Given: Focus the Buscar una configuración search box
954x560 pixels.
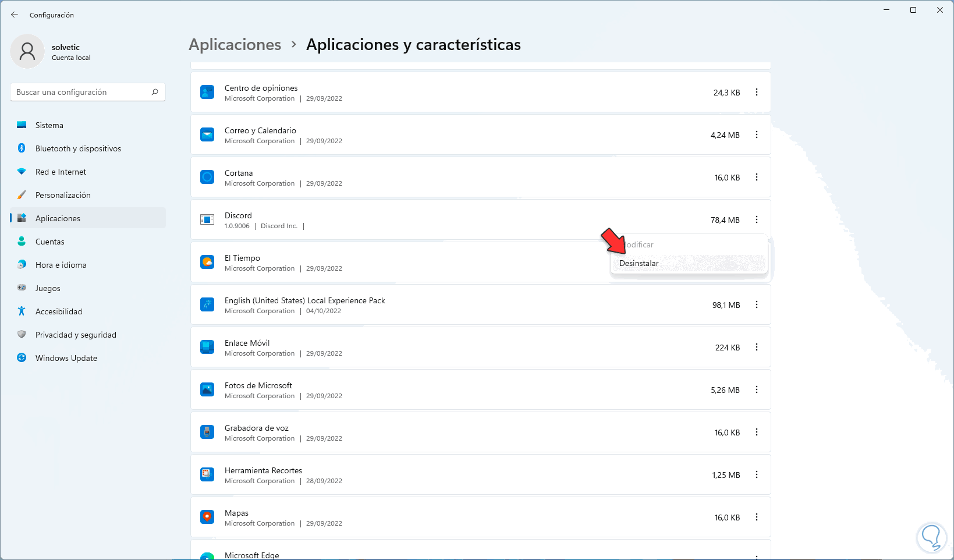Looking at the screenshot, I should click(x=88, y=92).
